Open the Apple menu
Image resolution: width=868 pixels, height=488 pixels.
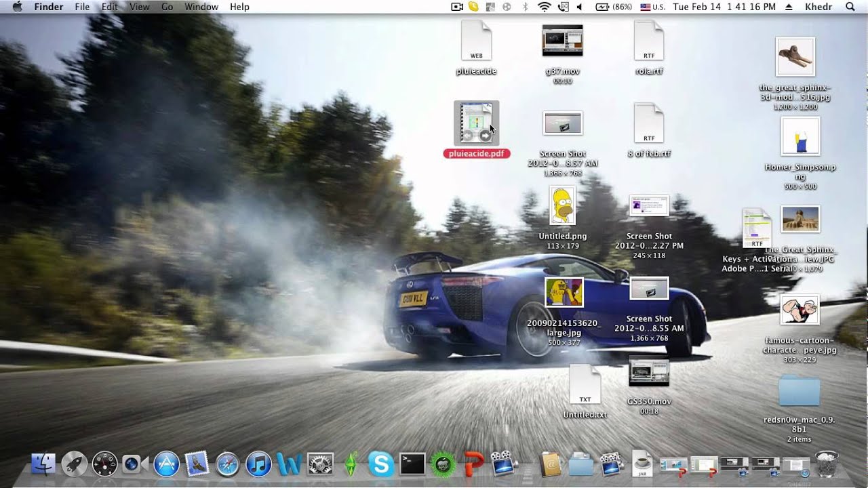17,7
